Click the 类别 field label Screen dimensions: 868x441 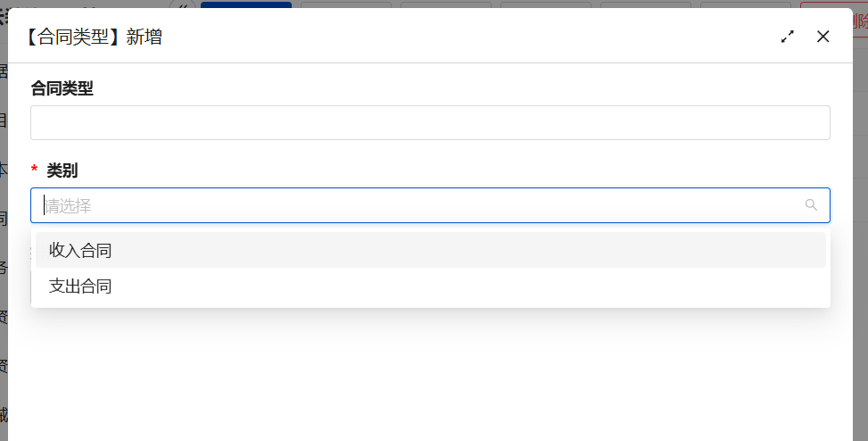62,171
